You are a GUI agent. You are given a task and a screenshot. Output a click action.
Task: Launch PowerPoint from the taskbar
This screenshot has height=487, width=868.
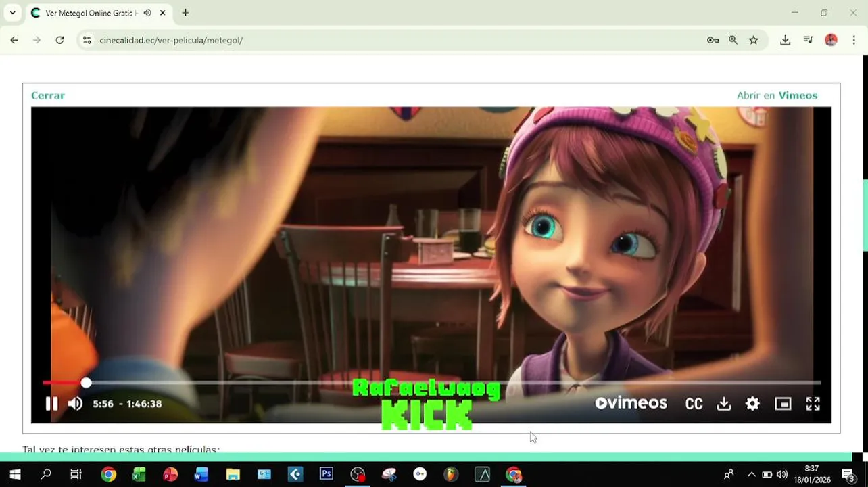(x=170, y=474)
